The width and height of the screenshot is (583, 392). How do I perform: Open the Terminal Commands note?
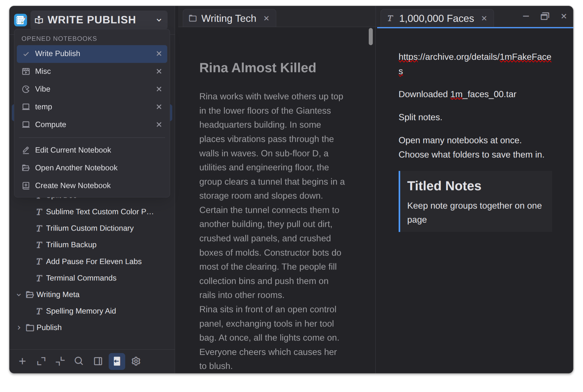[81, 278]
